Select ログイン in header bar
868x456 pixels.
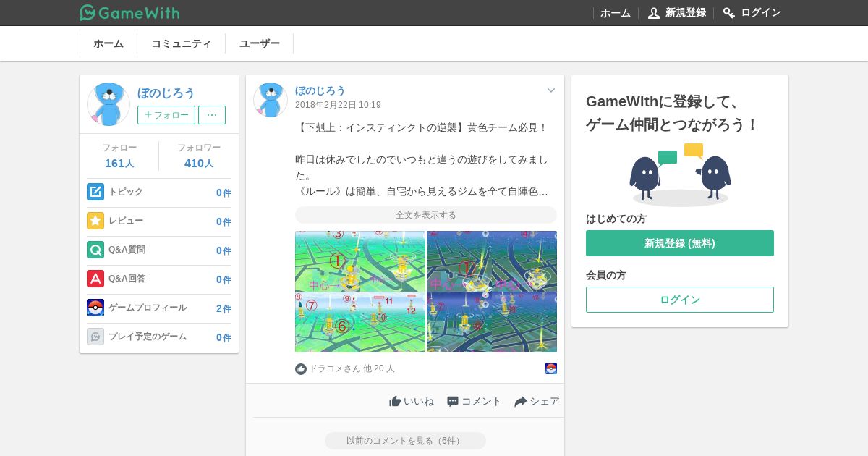click(x=761, y=13)
